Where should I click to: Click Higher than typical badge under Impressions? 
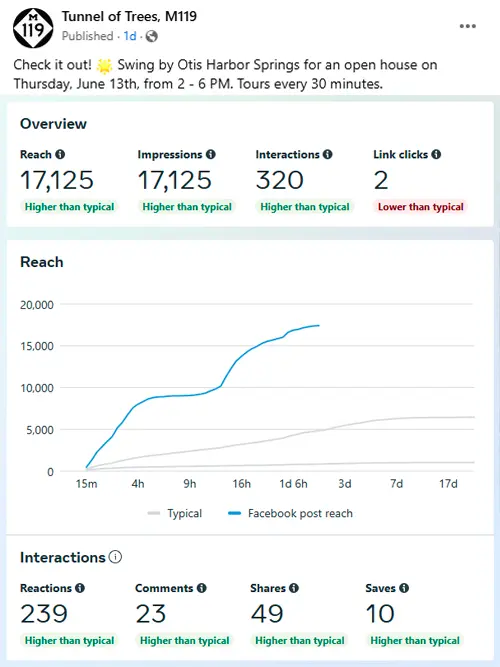pyautogui.click(x=187, y=207)
